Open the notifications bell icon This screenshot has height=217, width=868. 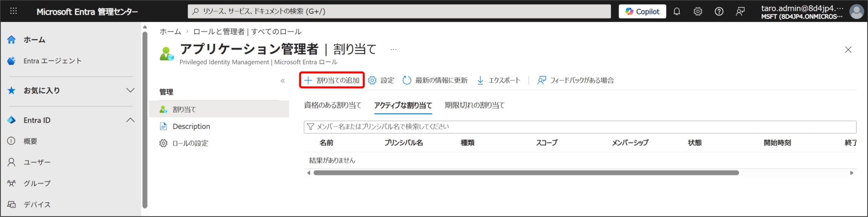pyautogui.click(x=676, y=12)
